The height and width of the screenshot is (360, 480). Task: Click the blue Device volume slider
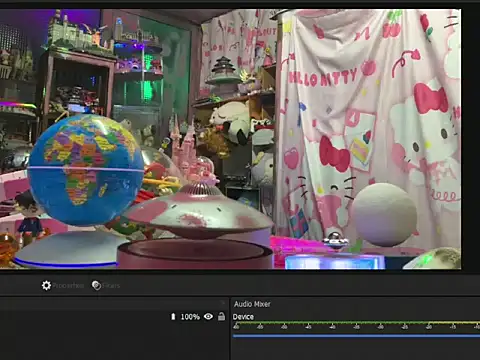pos(356,336)
